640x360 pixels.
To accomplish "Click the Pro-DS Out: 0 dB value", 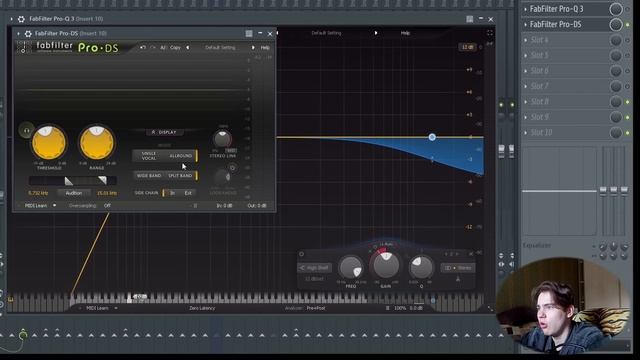I will pyautogui.click(x=257, y=206).
